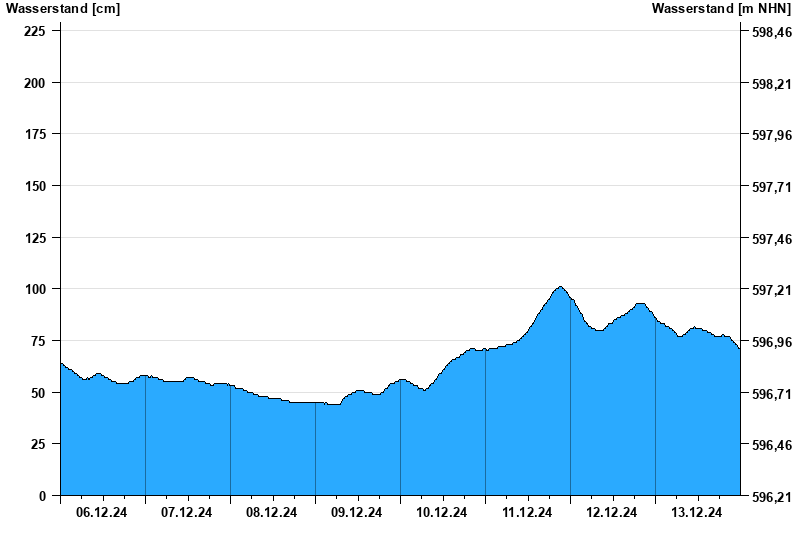Click the 597,71 value on right axis
800x550 pixels.
[772, 188]
